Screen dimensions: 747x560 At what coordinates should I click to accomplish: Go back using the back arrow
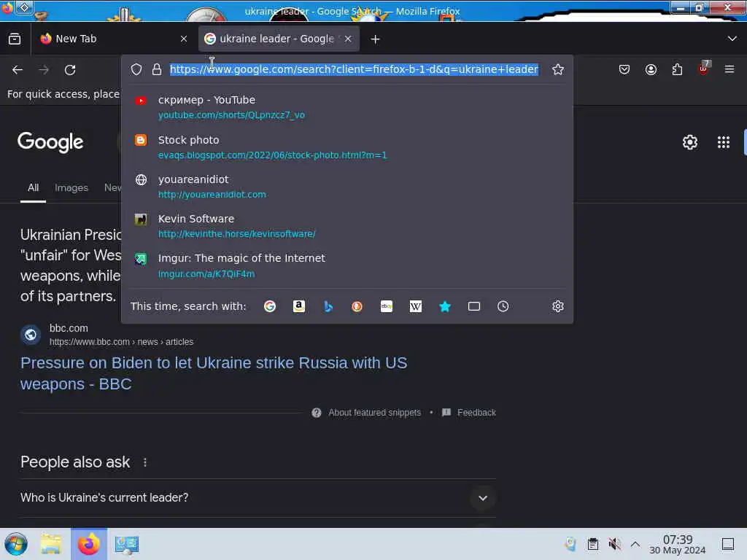(x=18, y=70)
